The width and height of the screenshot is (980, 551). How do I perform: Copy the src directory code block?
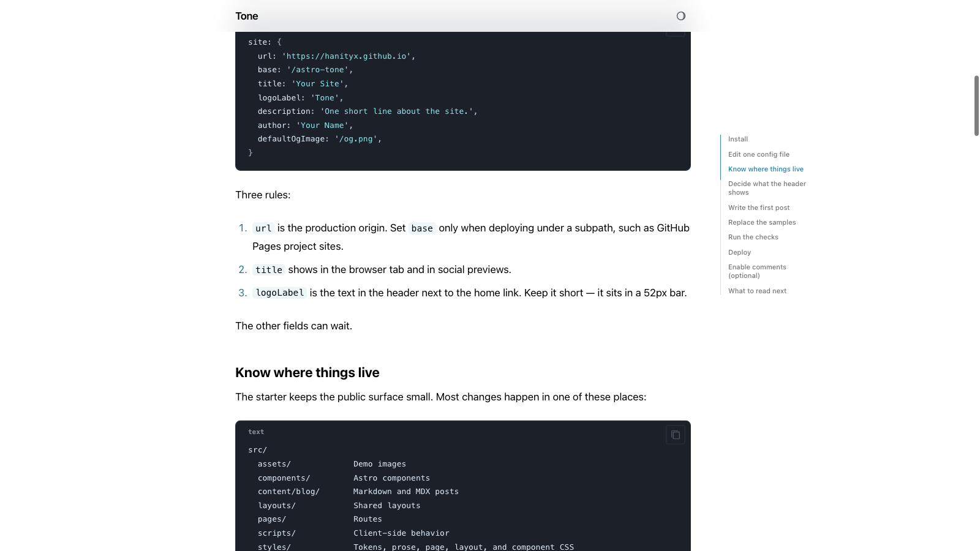pyautogui.click(x=675, y=435)
